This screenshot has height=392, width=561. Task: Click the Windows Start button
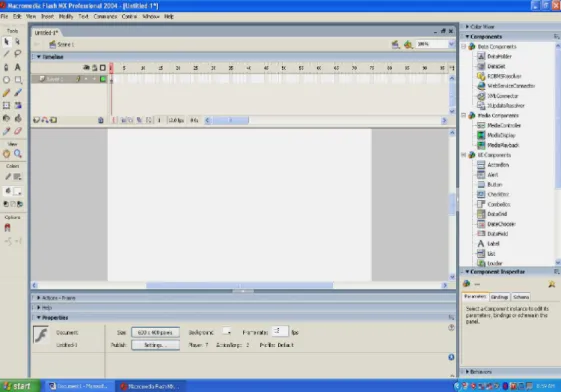tap(19, 386)
